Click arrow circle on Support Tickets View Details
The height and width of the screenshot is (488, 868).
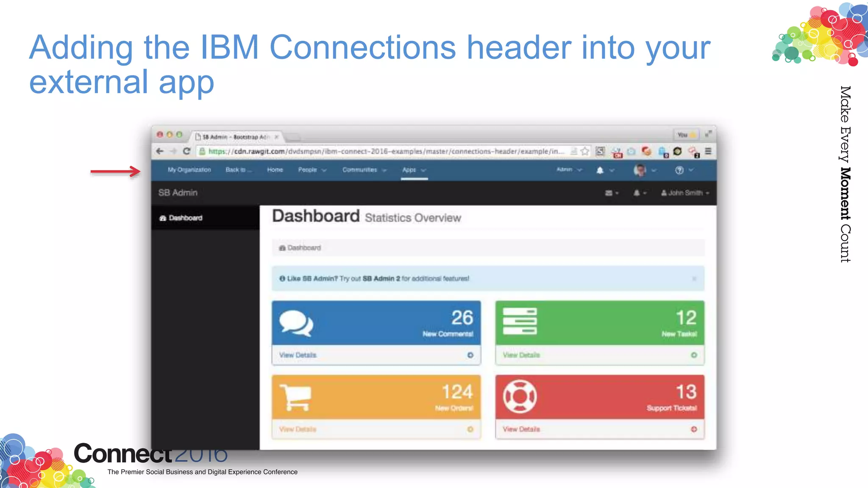694,429
